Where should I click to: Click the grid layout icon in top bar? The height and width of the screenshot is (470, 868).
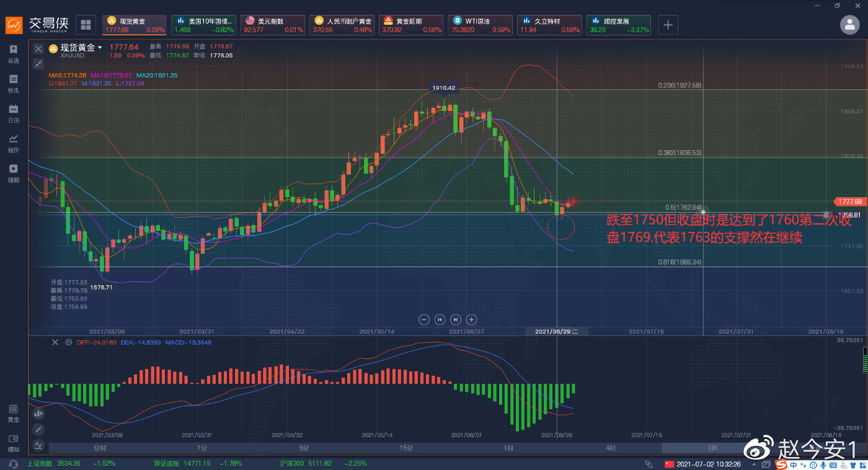point(86,25)
